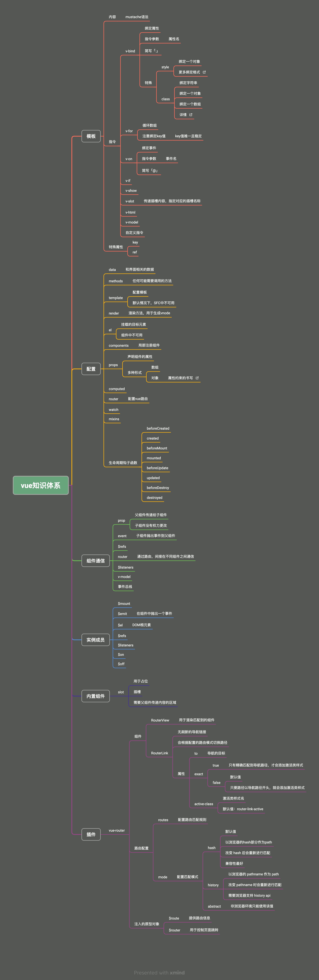Open the link icon beside 详情
The height and width of the screenshot is (980, 319).
(x=191, y=115)
